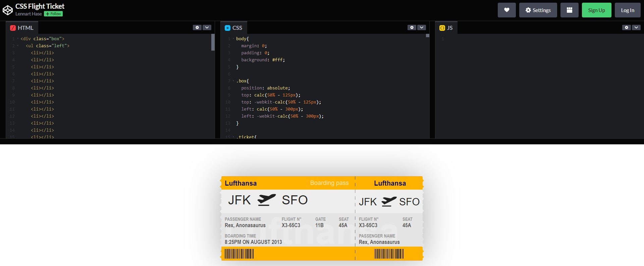Viewport: 644px width, 266px height.
Task: Expand HTML editor dropdown chevron
Action: click(207, 27)
